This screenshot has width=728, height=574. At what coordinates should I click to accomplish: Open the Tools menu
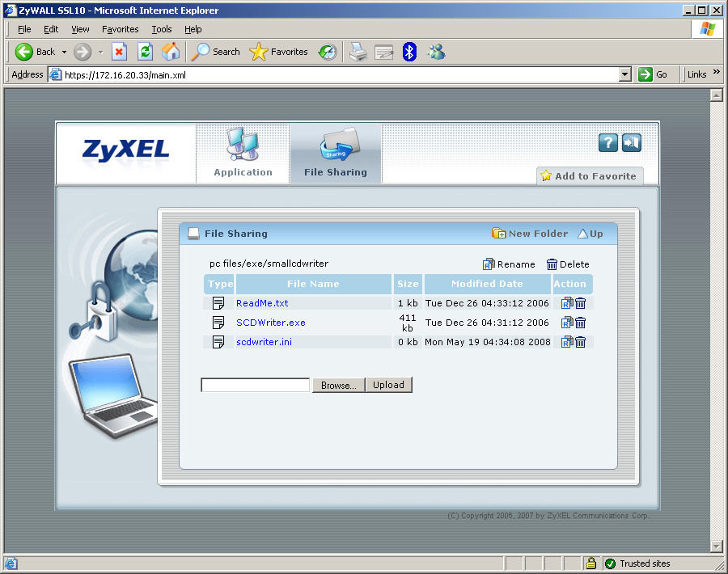pyautogui.click(x=162, y=29)
